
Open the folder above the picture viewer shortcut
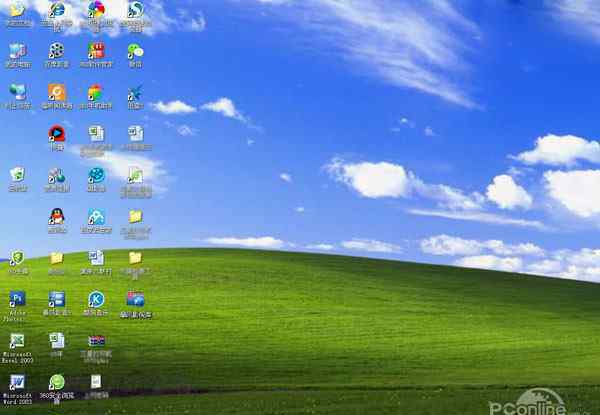135,258
